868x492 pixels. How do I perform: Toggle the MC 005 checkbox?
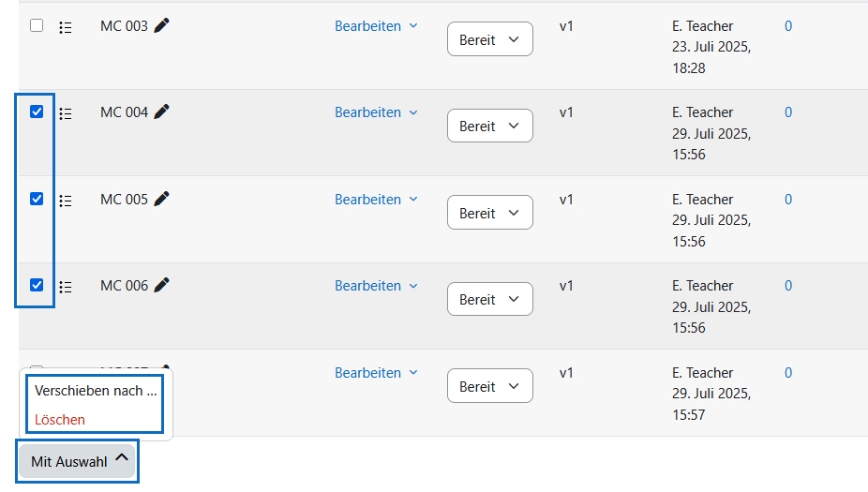pyautogui.click(x=37, y=199)
